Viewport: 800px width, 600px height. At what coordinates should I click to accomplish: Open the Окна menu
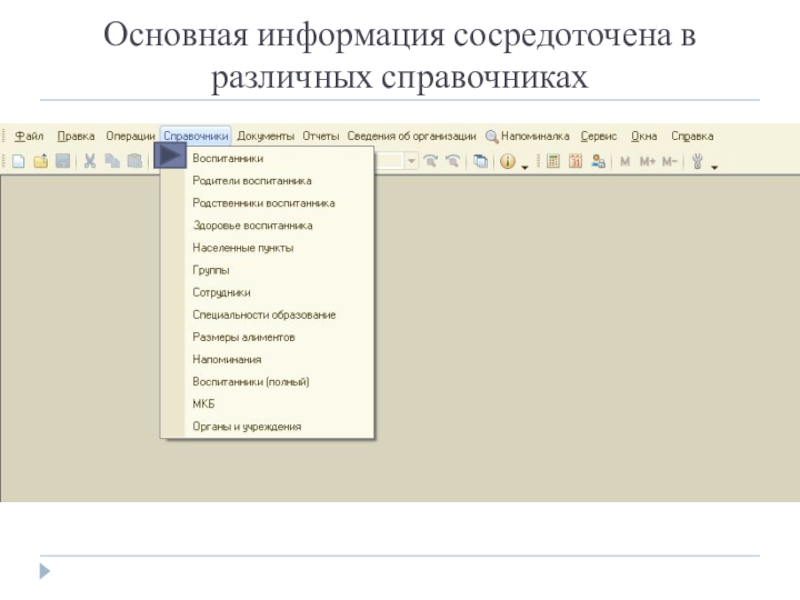coord(644,136)
